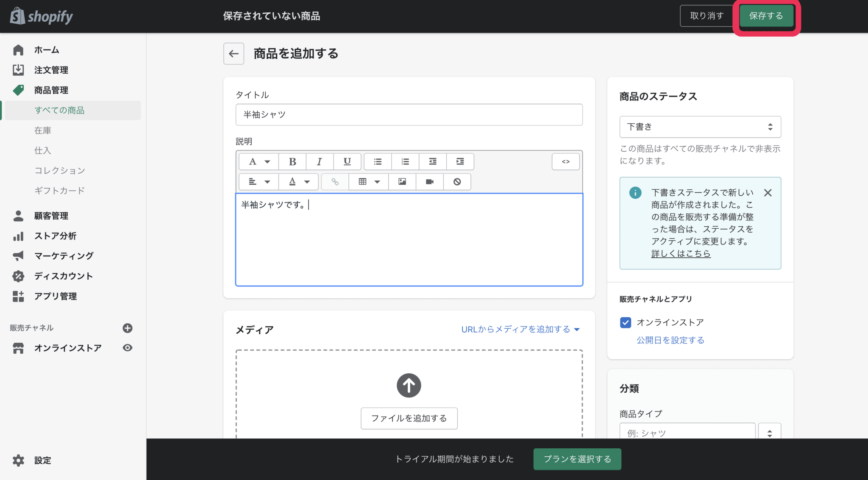Click the back arrow button

point(234,53)
